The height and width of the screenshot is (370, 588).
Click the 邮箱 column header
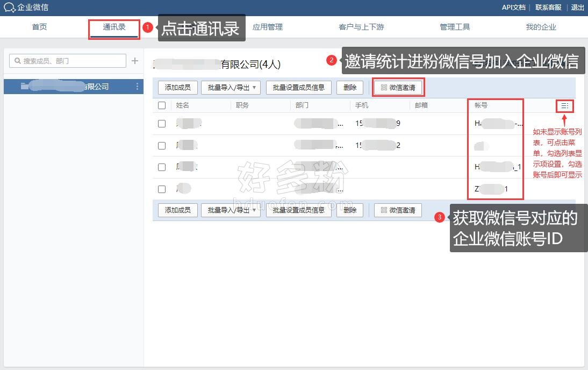[x=421, y=105]
